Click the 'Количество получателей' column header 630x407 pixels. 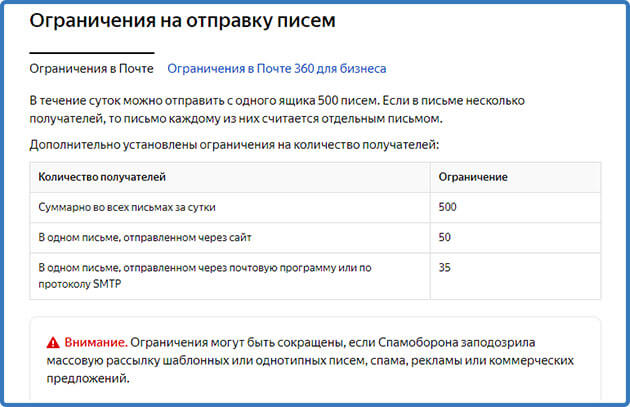tap(102, 177)
